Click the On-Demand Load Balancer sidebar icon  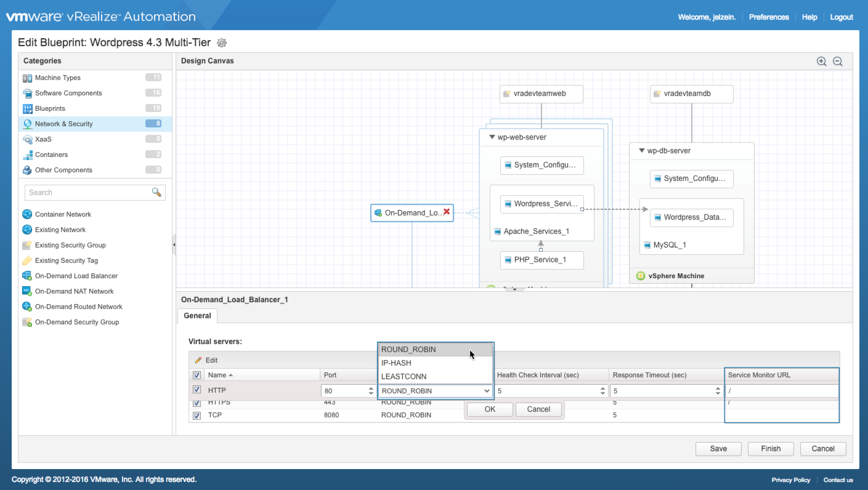[27, 276]
